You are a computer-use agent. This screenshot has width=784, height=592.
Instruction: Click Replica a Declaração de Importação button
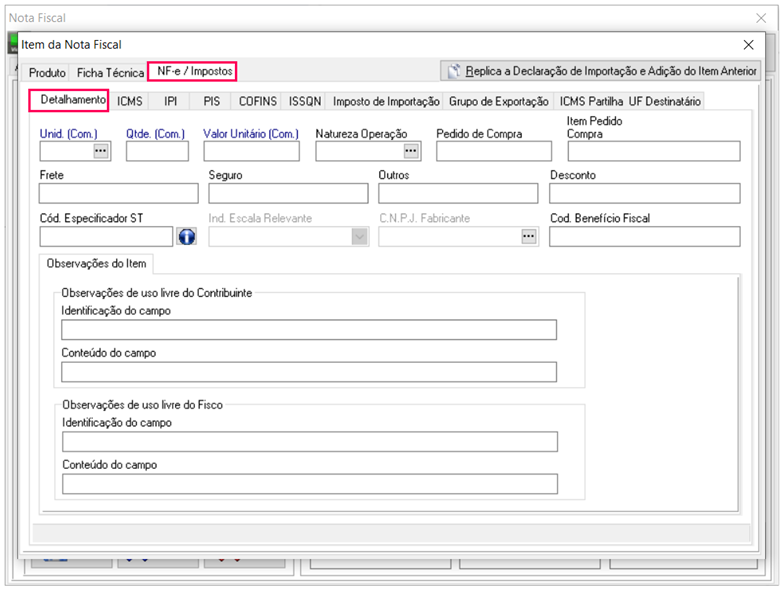pyautogui.click(x=602, y=71)
